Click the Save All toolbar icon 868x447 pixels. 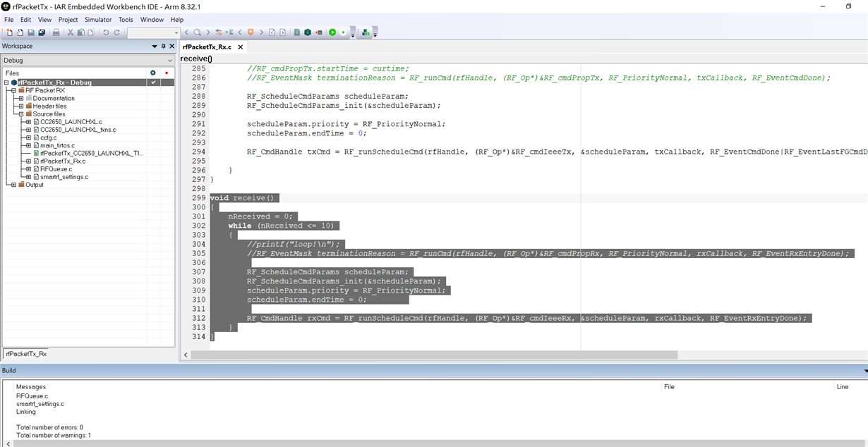(40, 32)
